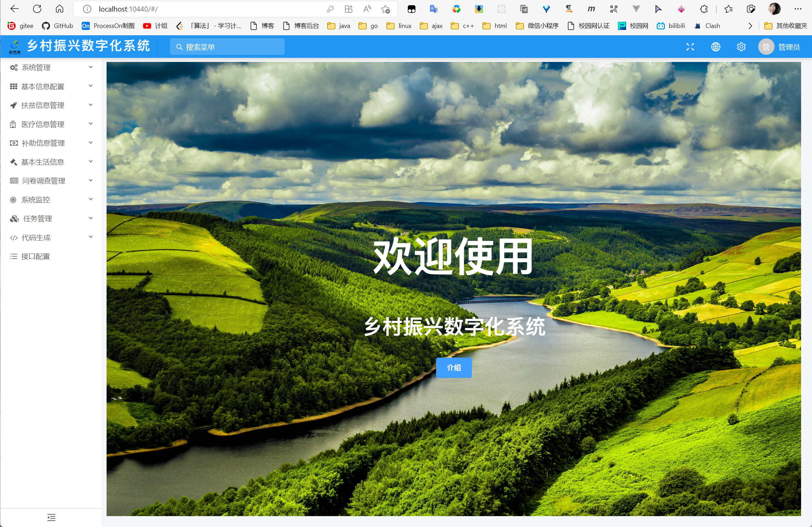The height and width of the screenshot is (527, 812).
Task: Click the system logo beside 乡村振兴数字化系统
Action: click(15, 47)
